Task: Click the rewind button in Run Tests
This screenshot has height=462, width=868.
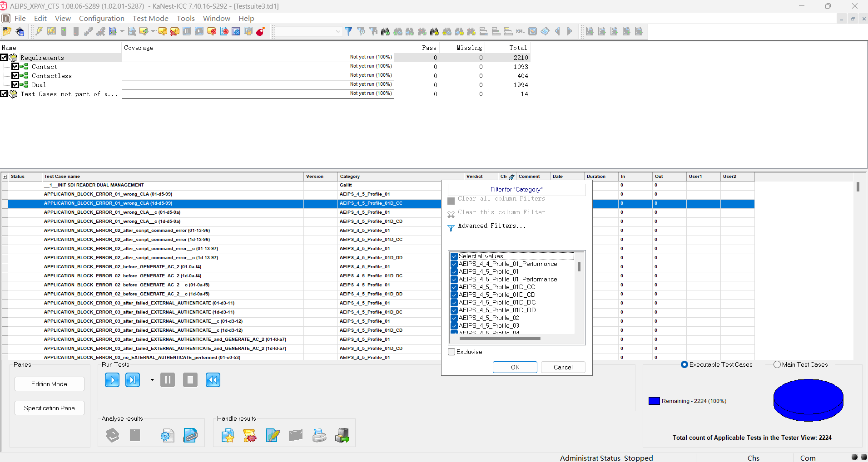Action: [x=213, y=380]
